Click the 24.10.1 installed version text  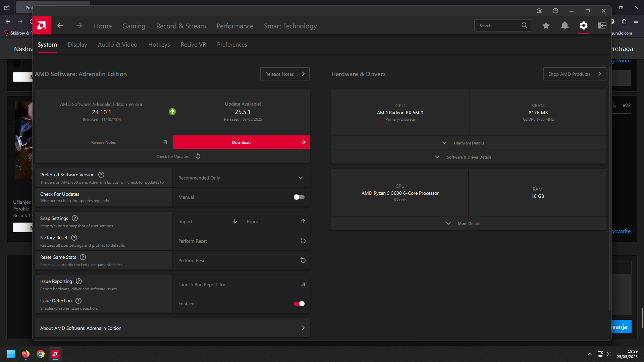[x=102, y=112]
